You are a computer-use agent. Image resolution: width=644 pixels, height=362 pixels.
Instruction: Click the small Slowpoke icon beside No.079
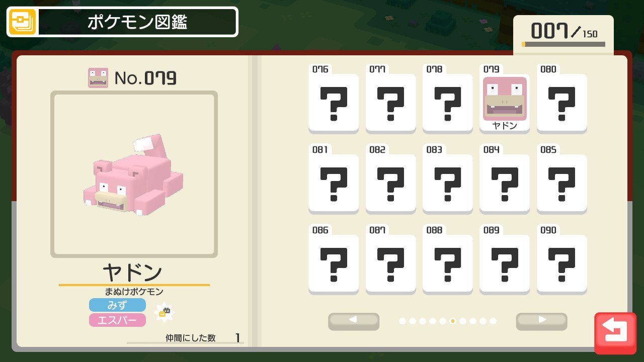(98, 78)
